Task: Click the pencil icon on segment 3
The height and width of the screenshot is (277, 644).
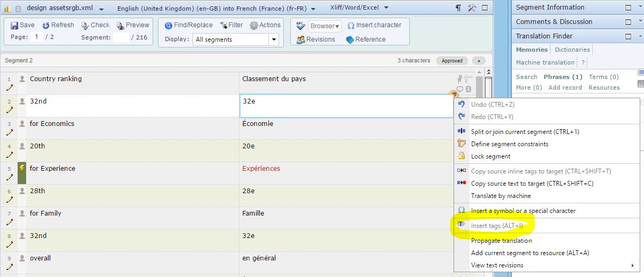Action: click(9, 132)
